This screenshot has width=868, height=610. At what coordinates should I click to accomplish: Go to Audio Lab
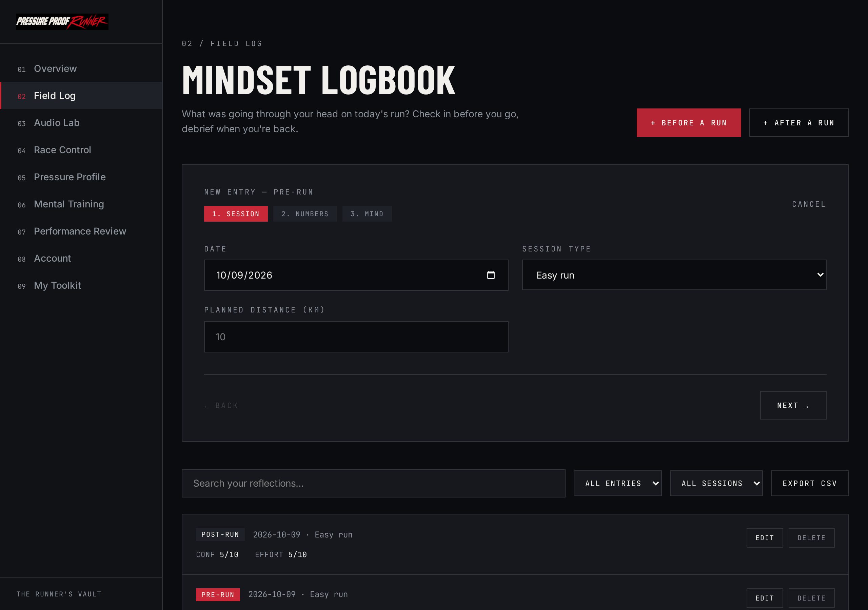pos(81,123)
